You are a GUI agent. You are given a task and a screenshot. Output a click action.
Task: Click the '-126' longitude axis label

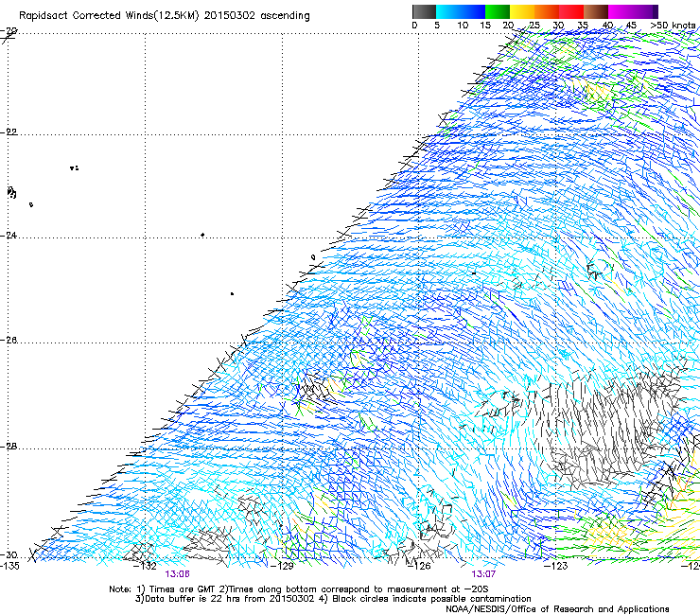point(419,566)
